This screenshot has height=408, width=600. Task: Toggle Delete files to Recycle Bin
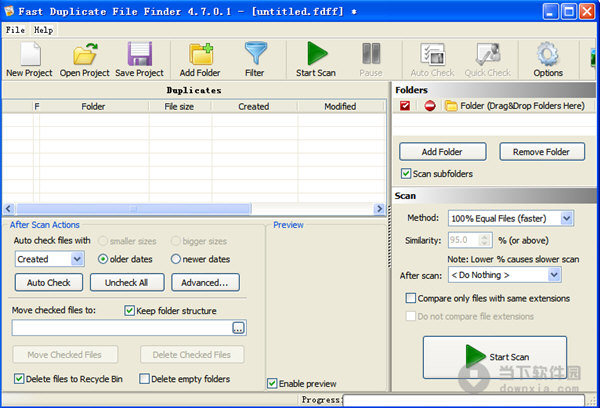[x=19, y=379]
